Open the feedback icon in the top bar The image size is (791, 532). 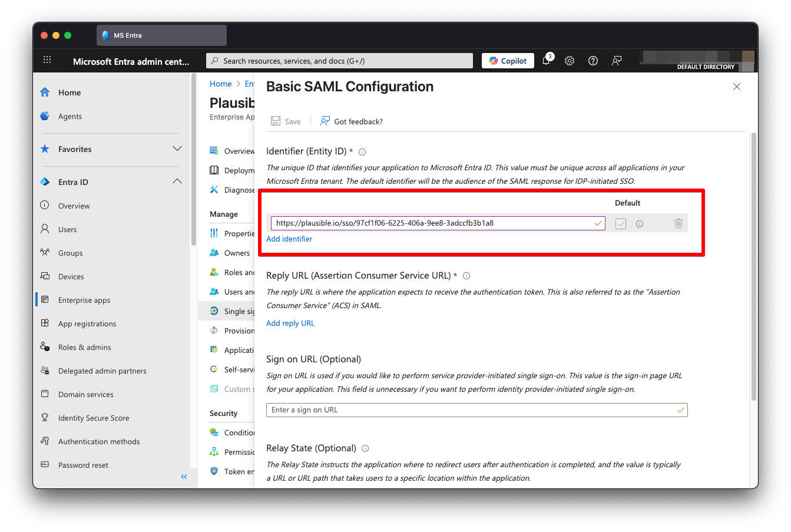tap(616, 60)
